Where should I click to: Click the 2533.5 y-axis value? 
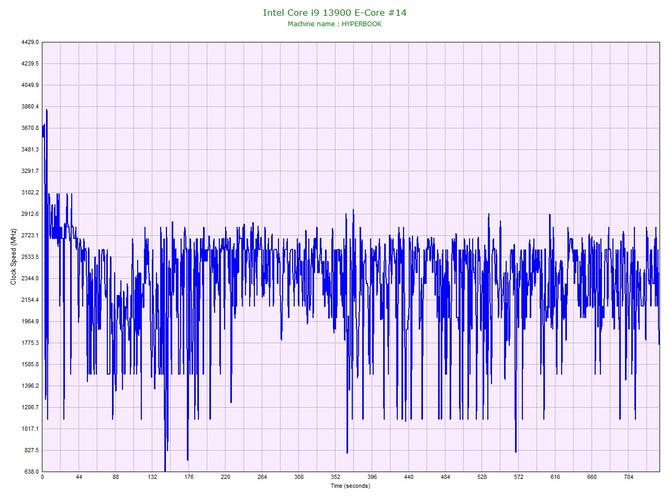coord(30,257)
